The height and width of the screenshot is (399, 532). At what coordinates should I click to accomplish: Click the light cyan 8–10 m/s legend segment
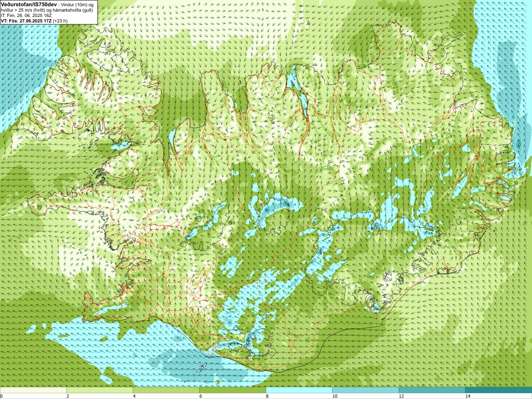[x=299, y=390]
